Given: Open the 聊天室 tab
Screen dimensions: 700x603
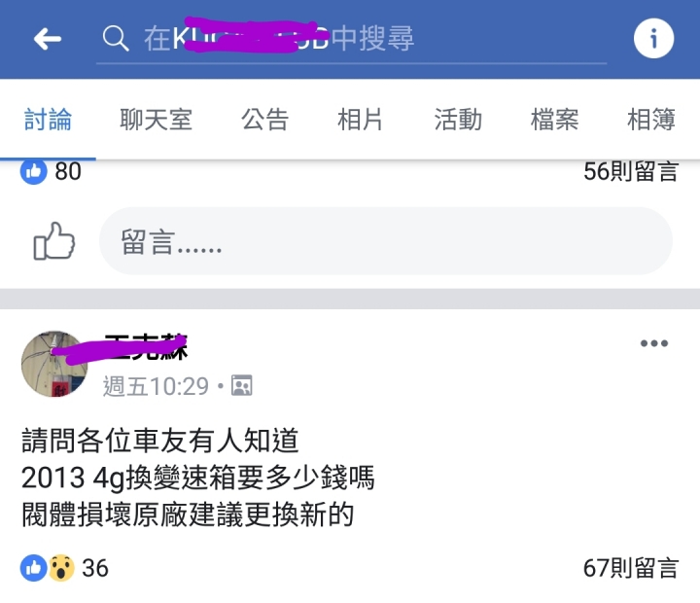Looking at the screenshot, I should (156, 120).
